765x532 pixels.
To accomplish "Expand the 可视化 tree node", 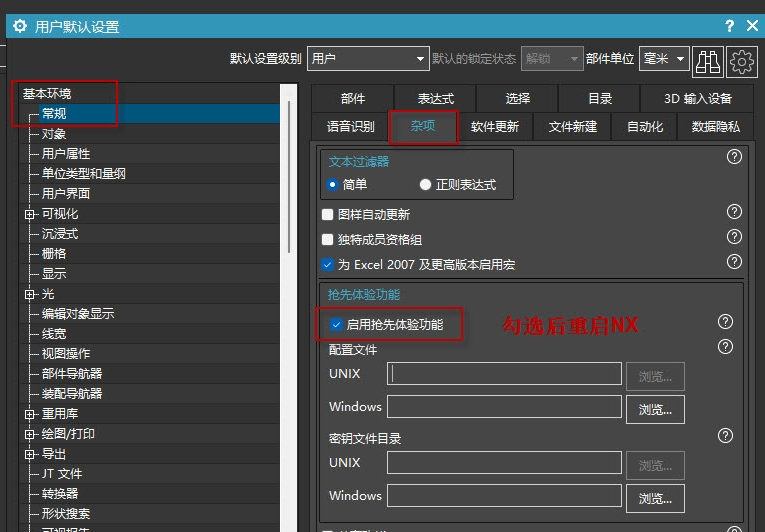I will [x=30, y=214].
